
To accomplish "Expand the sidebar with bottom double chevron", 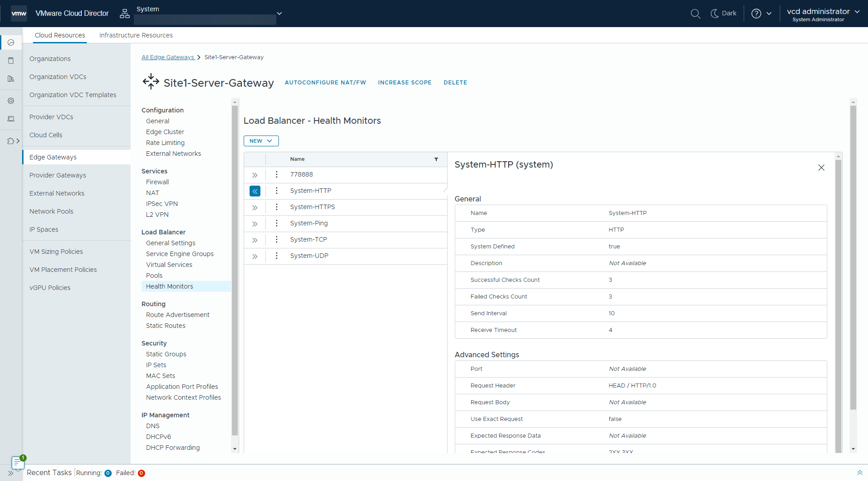I will coord(10,473).
